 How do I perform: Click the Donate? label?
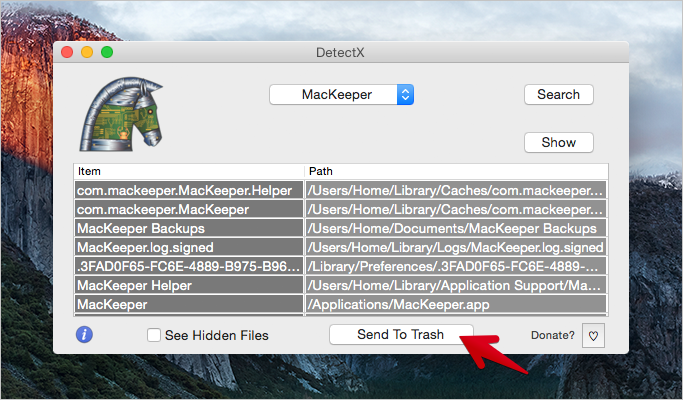point(553,335)
